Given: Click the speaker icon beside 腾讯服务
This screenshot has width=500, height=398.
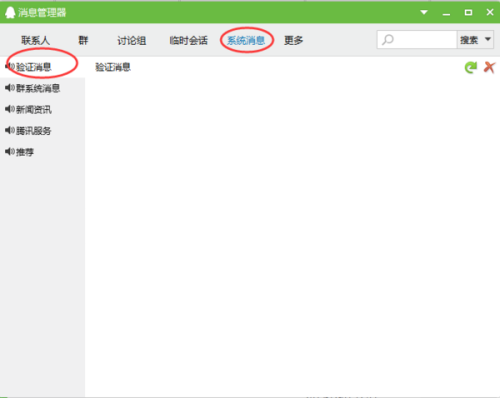Looking at the screenshot, I should tap(10, 130).
